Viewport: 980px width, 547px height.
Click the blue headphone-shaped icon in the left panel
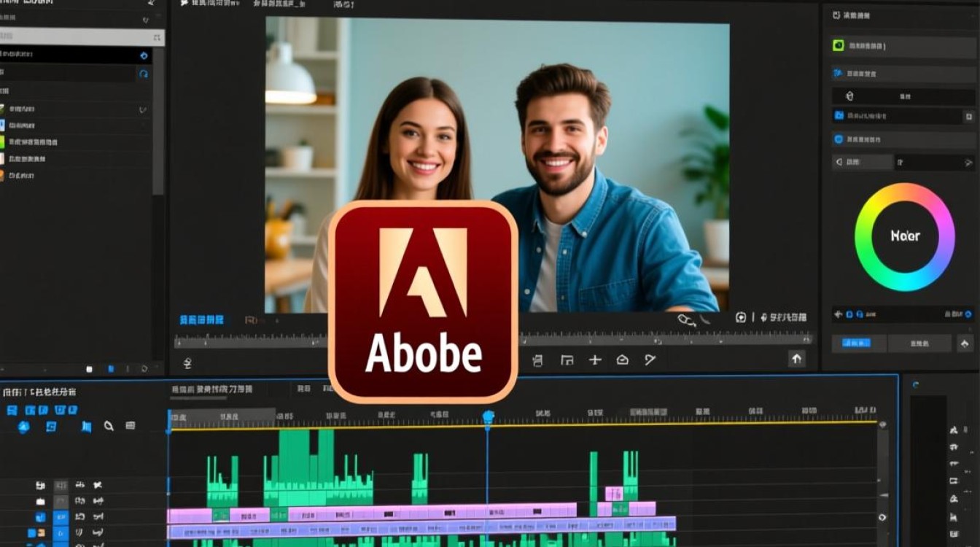coord(144,74)
